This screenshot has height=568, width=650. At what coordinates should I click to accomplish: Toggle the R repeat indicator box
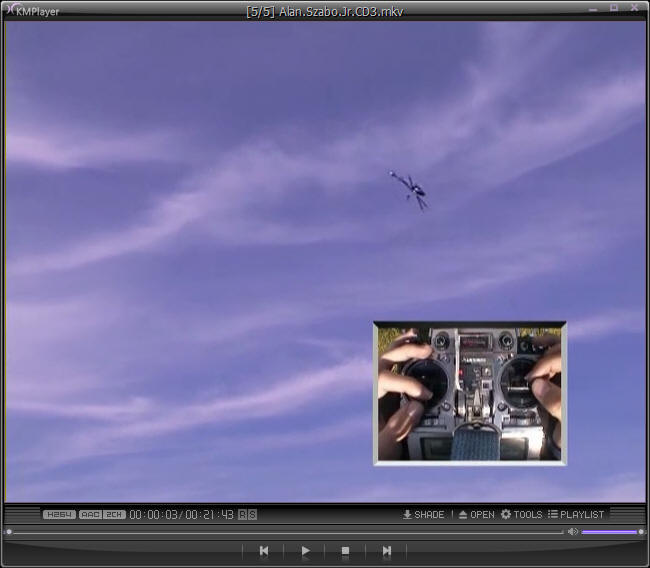point(242,514)
